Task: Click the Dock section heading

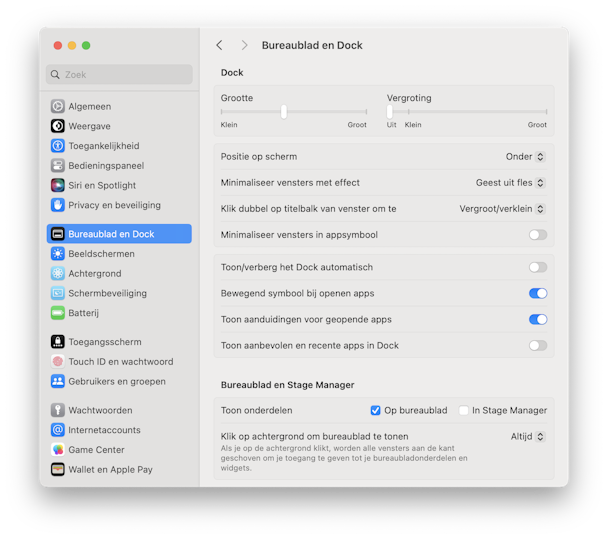Action: (232, 73)
